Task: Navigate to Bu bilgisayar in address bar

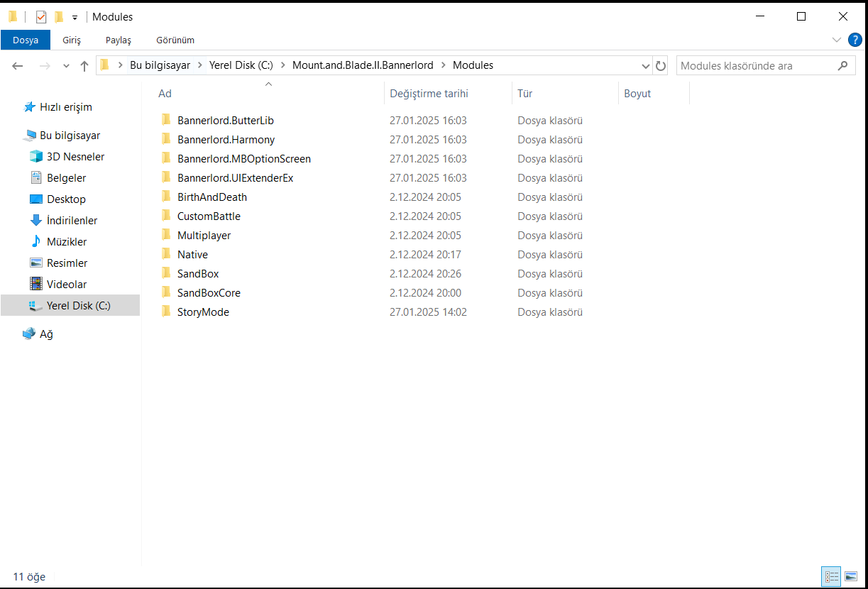Action: [160, 65]
